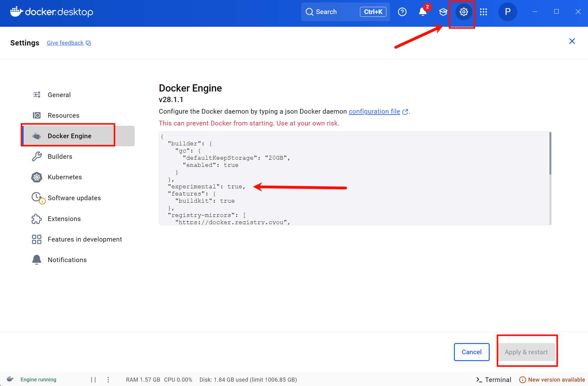Click the v28.1.1 version text
Screen dimensions: 588x386
point(171,100)
